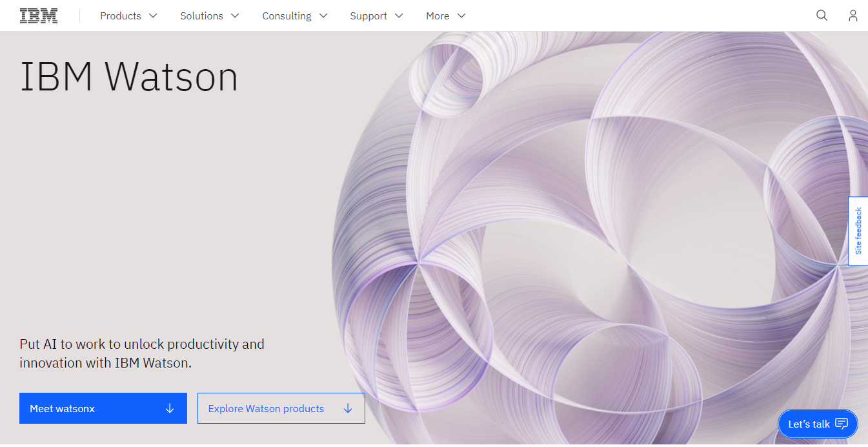
Task: Open the search magnifier icon
Action: coord(822,16)
